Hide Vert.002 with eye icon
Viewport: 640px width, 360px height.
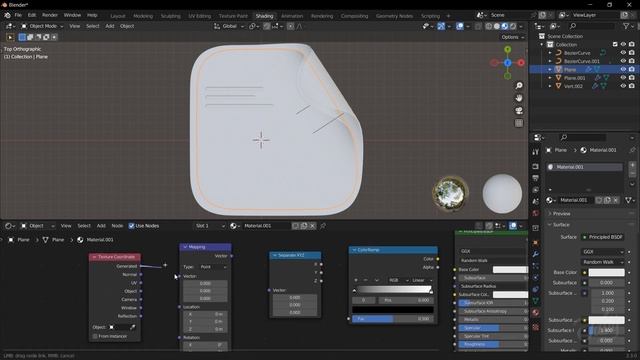[623, 86]
